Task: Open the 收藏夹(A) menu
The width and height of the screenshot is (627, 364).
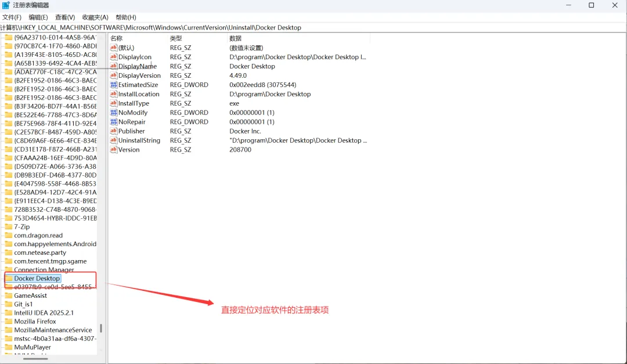Action: [x=95, y=17]
